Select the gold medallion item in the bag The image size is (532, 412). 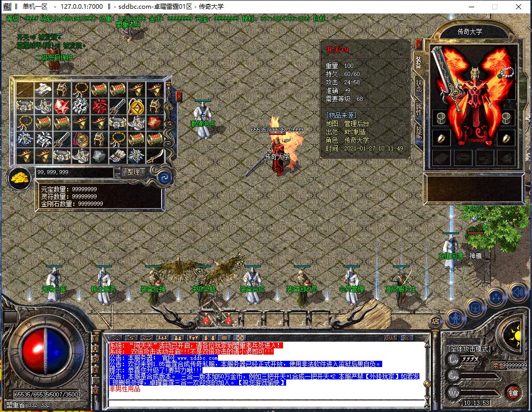[x=136, y=106]
